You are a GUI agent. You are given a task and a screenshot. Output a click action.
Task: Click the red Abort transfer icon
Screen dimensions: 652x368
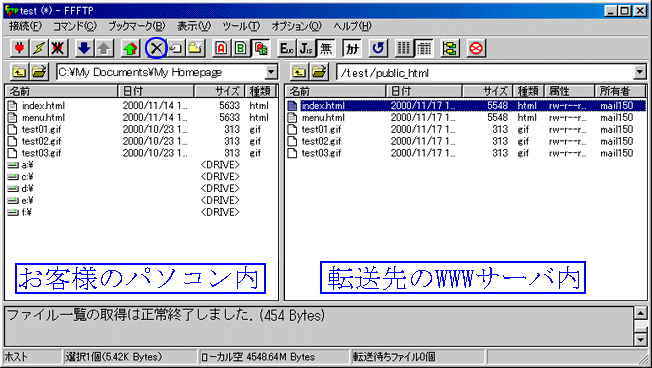(x=476, y=48)
